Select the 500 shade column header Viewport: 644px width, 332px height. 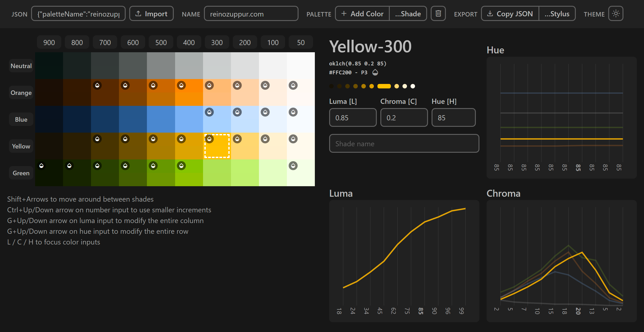coord(161,42)
